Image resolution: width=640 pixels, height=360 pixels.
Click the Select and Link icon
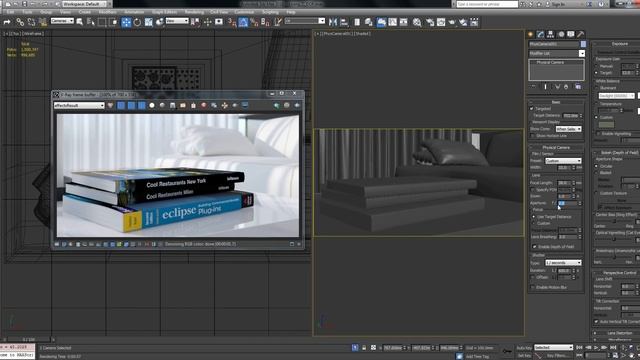coord(20,22)
